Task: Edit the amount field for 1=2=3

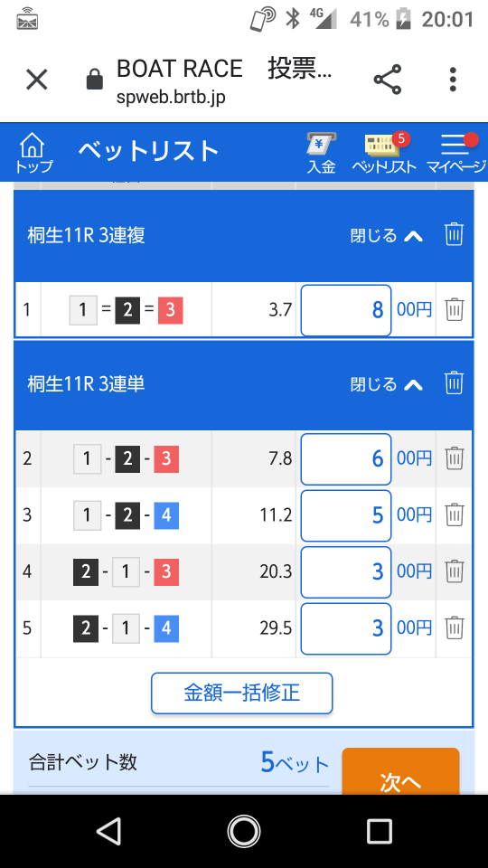Action: tap(346, 310)
